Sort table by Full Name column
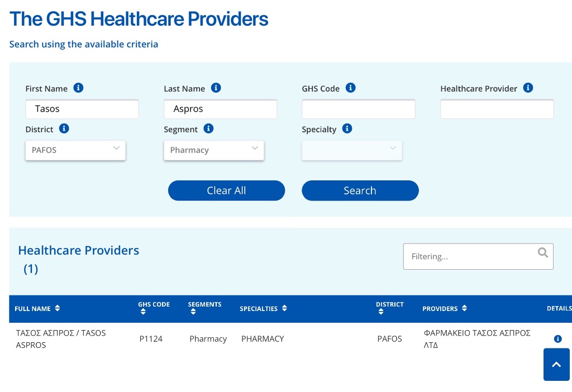This screenshot has width=572, height=392. (58, 308)
